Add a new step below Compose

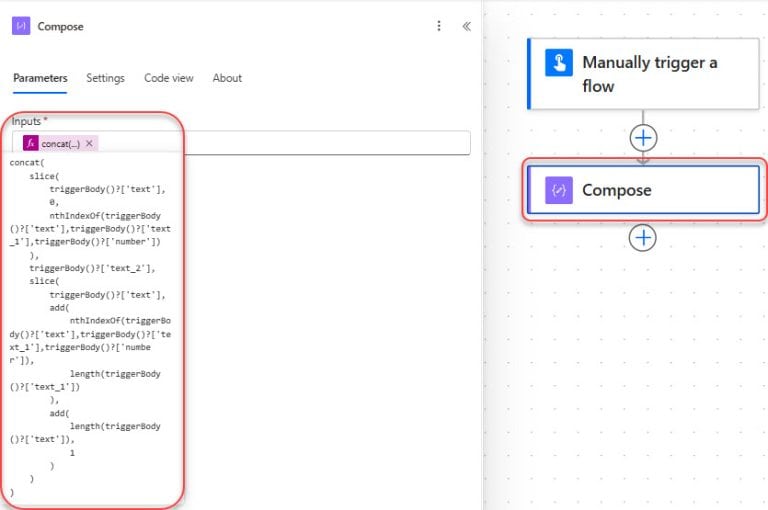[643, 237]
